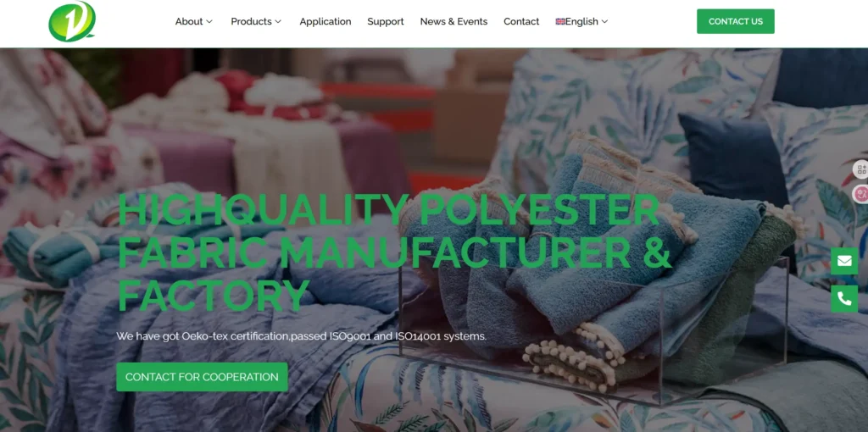Open the Products menu label
This screenshot has height=432, width=868.
click(x=251, y=21)
